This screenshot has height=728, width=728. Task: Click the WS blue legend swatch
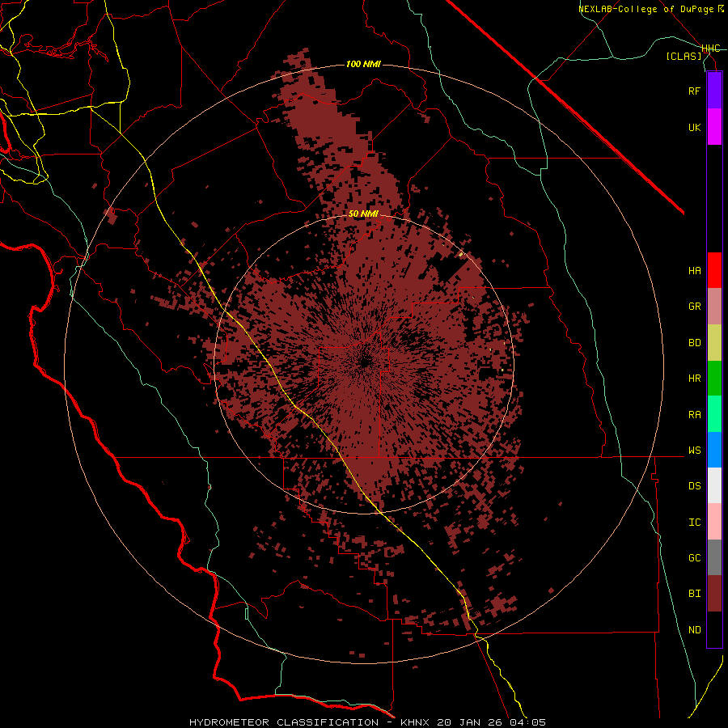click(714, 450)
